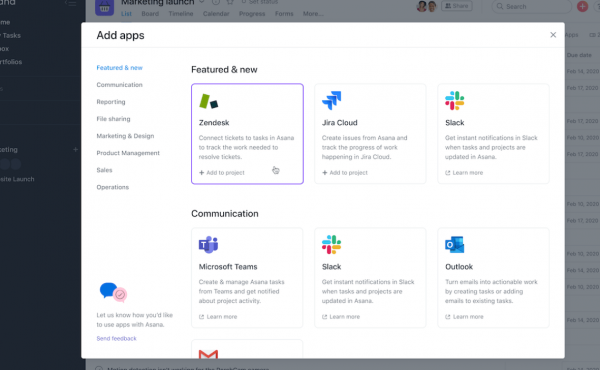Switch to the Progress tab behind dialog
The height and width of the screenshot is (370, 600).
[x=252, y=14]
